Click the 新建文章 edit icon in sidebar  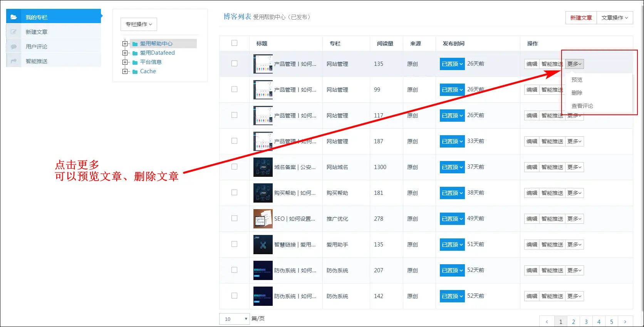point(14,32)
